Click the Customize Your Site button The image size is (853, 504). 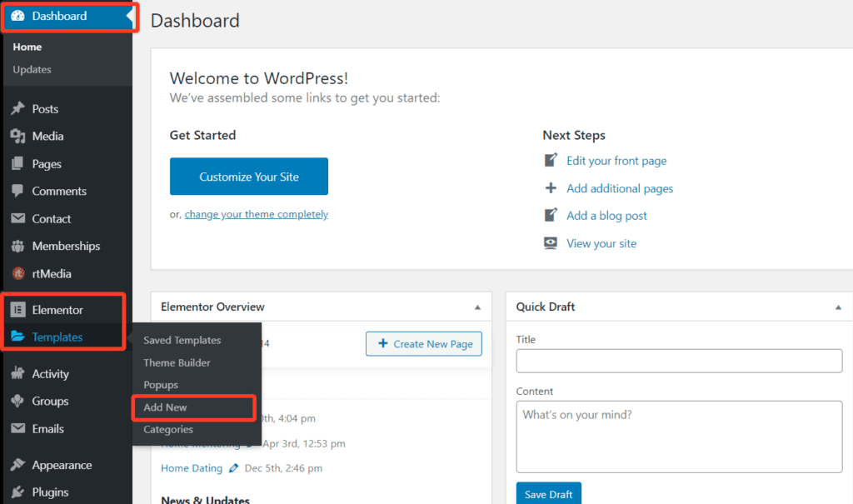(248, 177)
